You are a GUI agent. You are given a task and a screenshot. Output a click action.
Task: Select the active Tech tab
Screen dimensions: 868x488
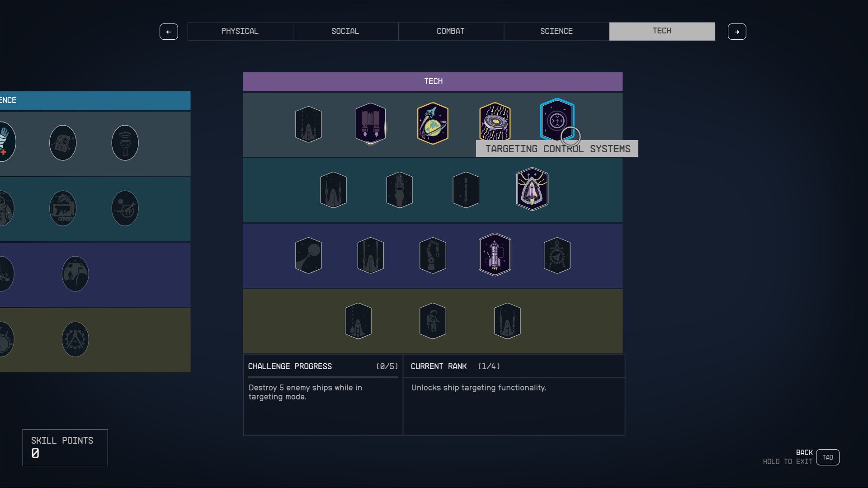pyautogui.click(x=662, y=31)
